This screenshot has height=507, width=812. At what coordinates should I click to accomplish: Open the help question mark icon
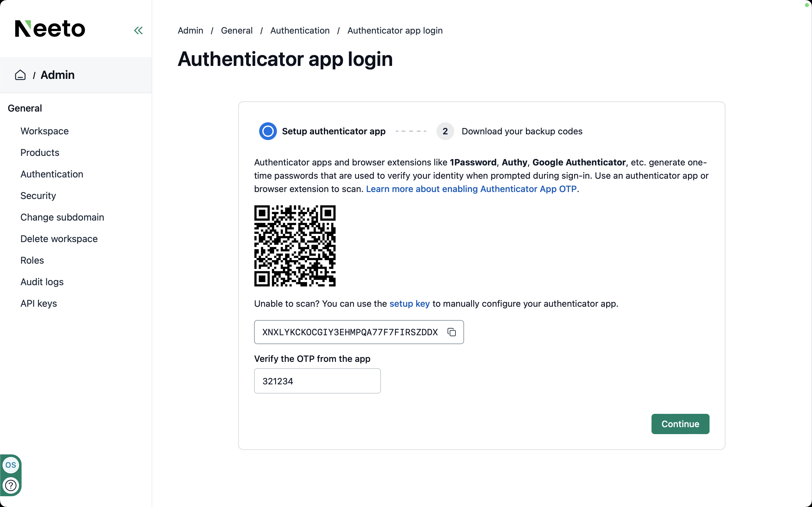[11, 485]
